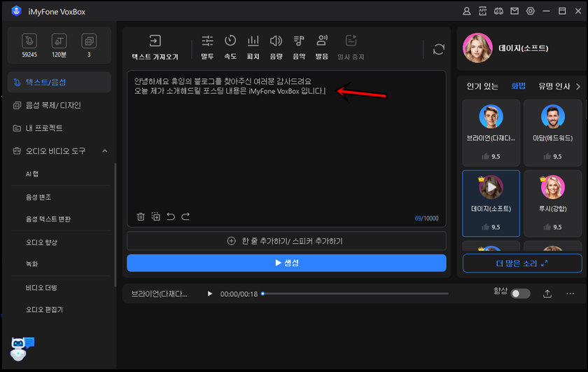Screen dimensions: 588x372
Task: Click the export upload icon on audio row
Action: [547, 294]
